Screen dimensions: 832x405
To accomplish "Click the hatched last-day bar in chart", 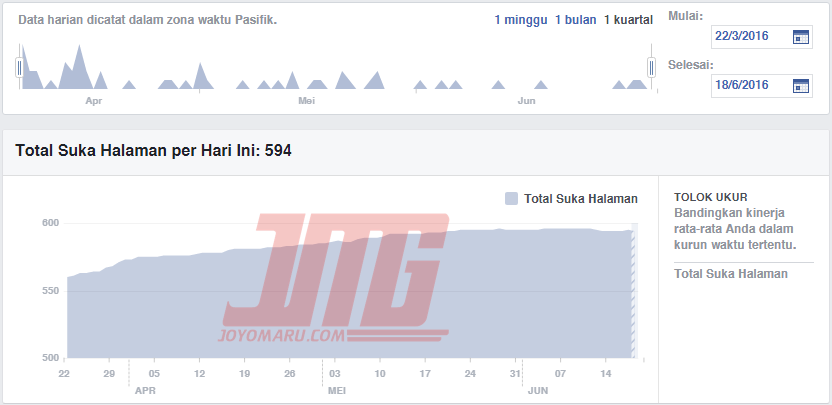I will tap(632, 295).
